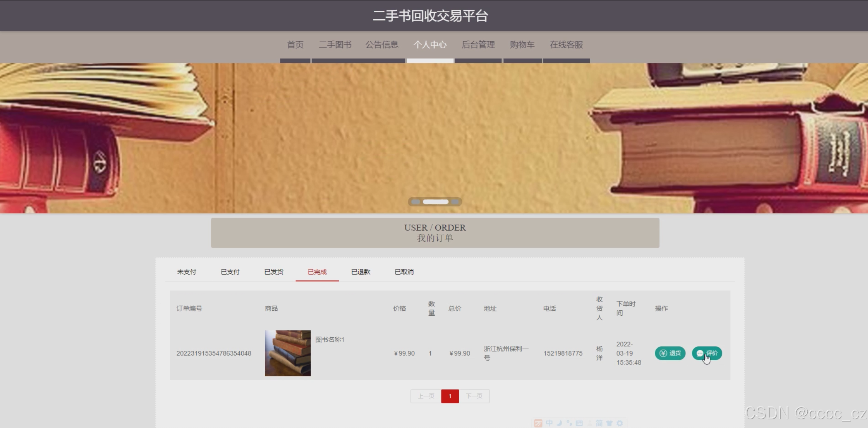The height and width of the screenshot is (428, 868).
Task: Toggle IME 中 Chinese mode icon
Action: tap(549, 423)
